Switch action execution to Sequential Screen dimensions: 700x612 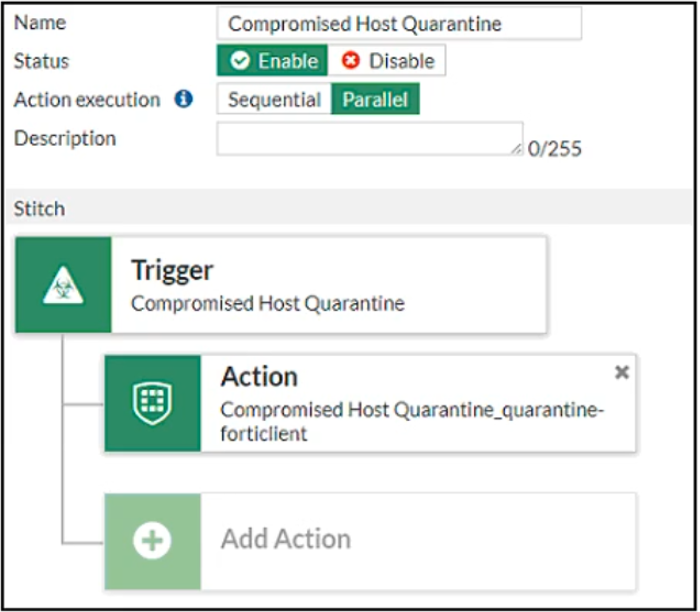(x=274, y=100)
